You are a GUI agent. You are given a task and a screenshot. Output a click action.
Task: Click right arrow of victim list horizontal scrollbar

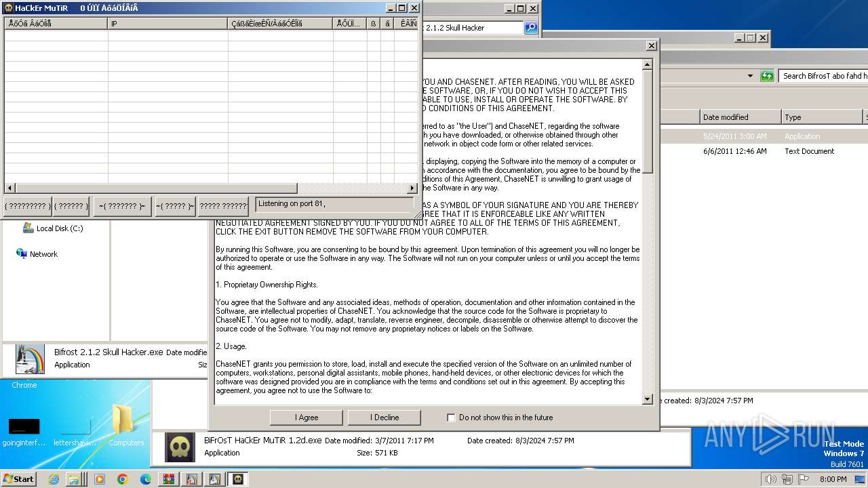pyautogui.click(x=412, y=188)
